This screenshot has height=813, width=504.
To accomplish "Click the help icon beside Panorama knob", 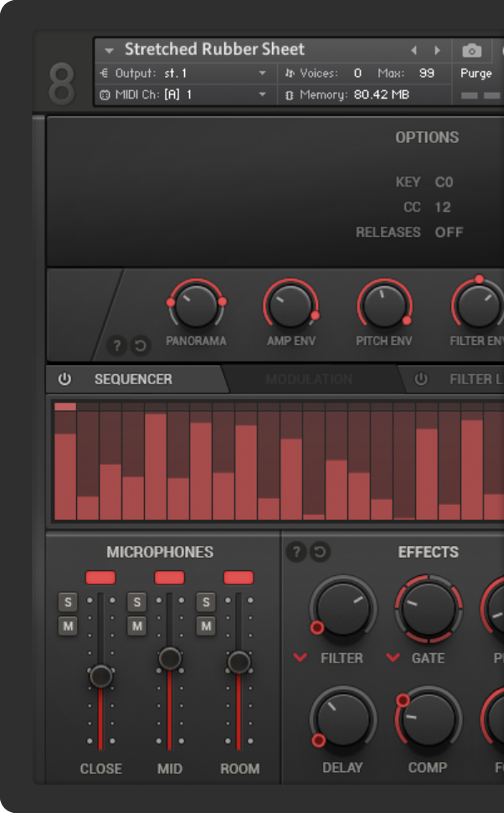I will coord(117,346).
